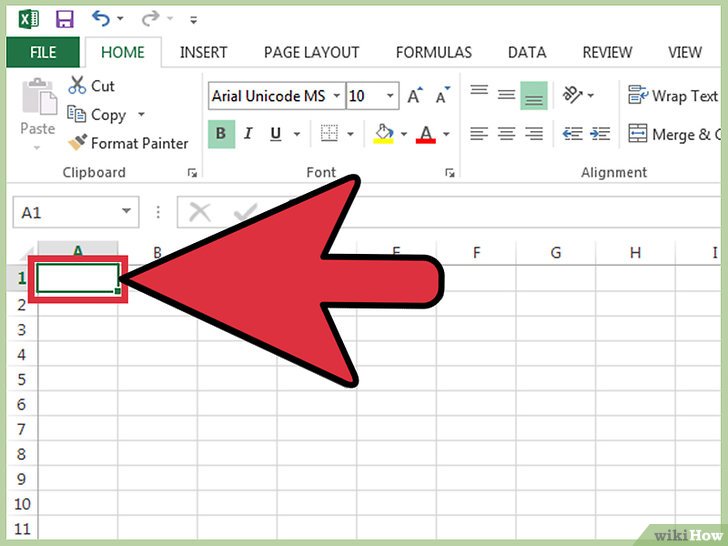This screenshot has width=728, height=546.
Task: Decrease font size with small A
Action: (x=442, y=95)
